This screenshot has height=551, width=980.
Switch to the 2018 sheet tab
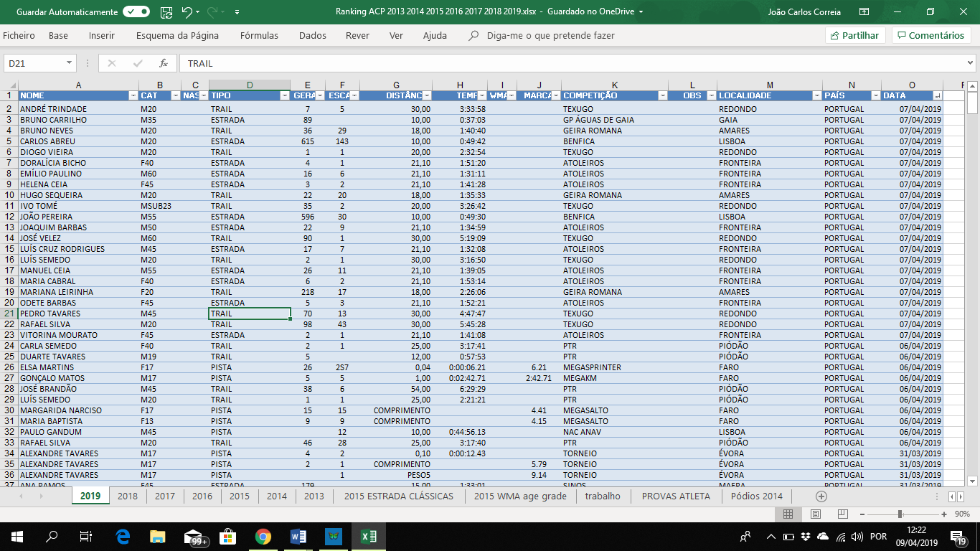128,496
